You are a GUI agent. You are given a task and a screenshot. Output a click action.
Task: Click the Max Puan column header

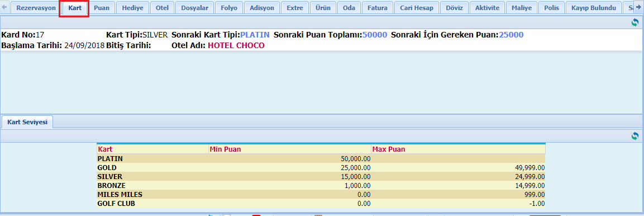(459, 149)
